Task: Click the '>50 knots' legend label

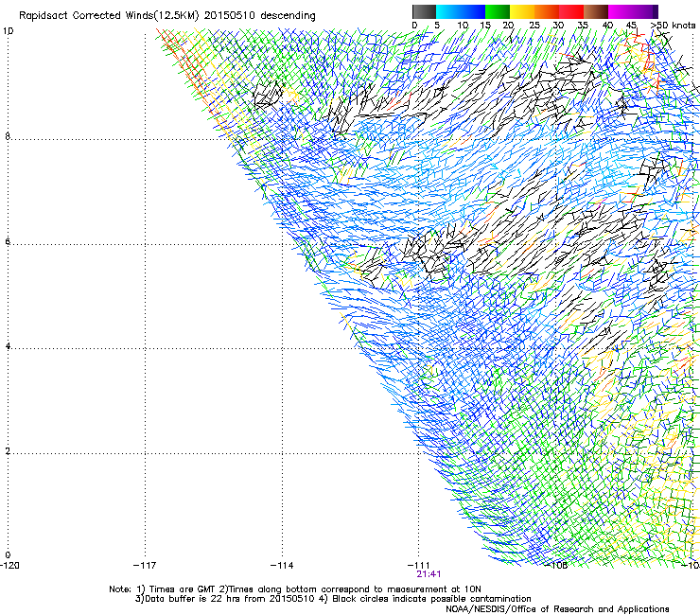Action: click(x=673, y=26)
